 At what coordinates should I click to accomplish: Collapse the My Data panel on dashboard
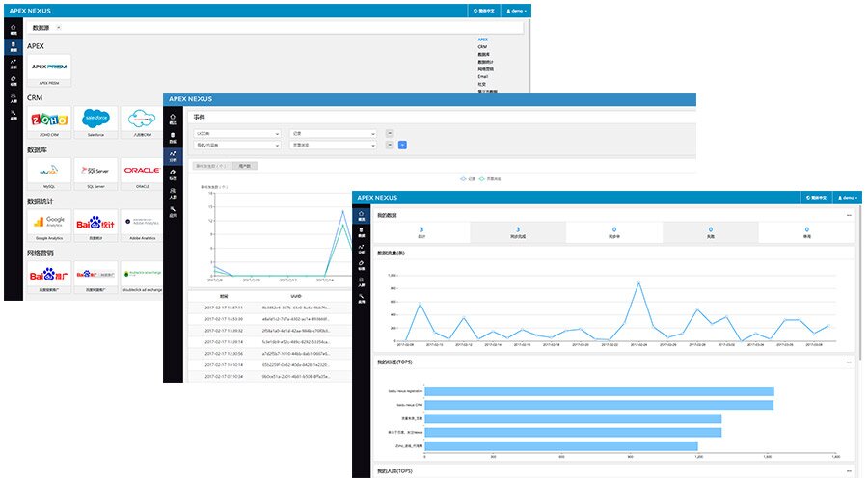coord(849,215)
